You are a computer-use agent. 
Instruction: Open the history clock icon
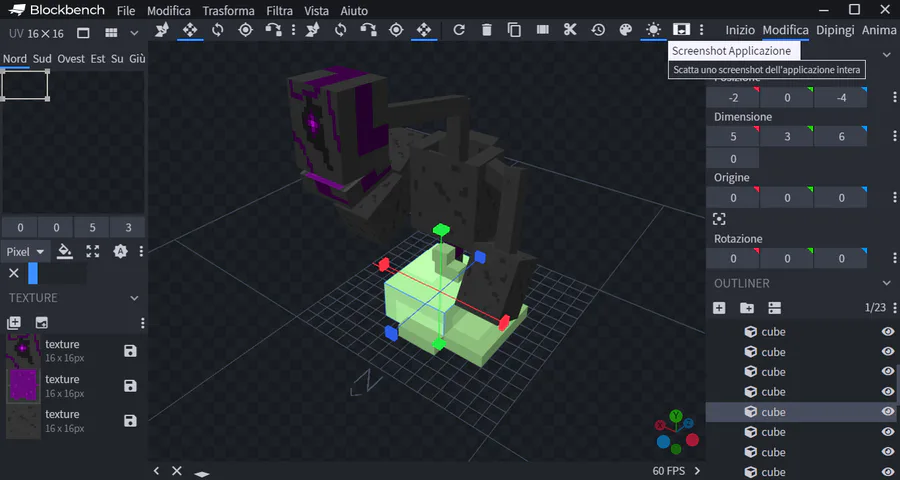point(598,29)
